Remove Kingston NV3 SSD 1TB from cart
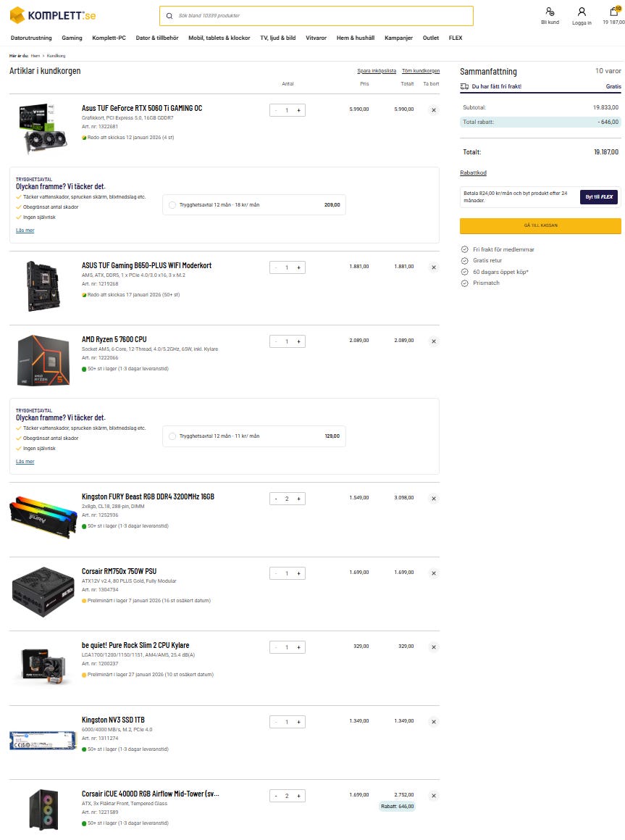The width and height of the screenshot is (625, 840). (x=433, y=722)
